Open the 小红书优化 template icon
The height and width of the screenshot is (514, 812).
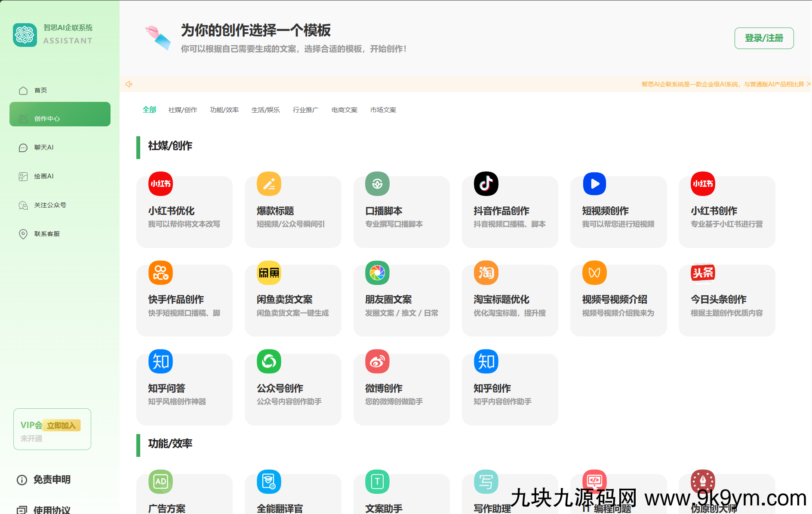tap(160, 184)
